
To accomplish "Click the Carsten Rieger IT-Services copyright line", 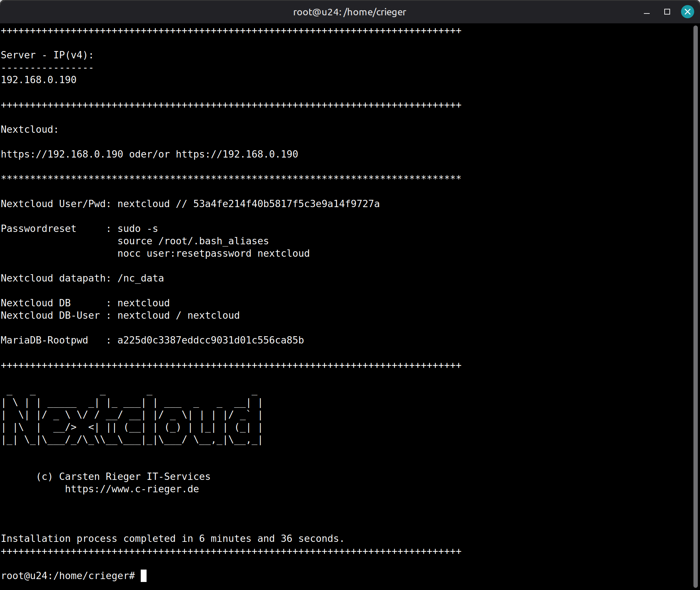I will point(124,477).
